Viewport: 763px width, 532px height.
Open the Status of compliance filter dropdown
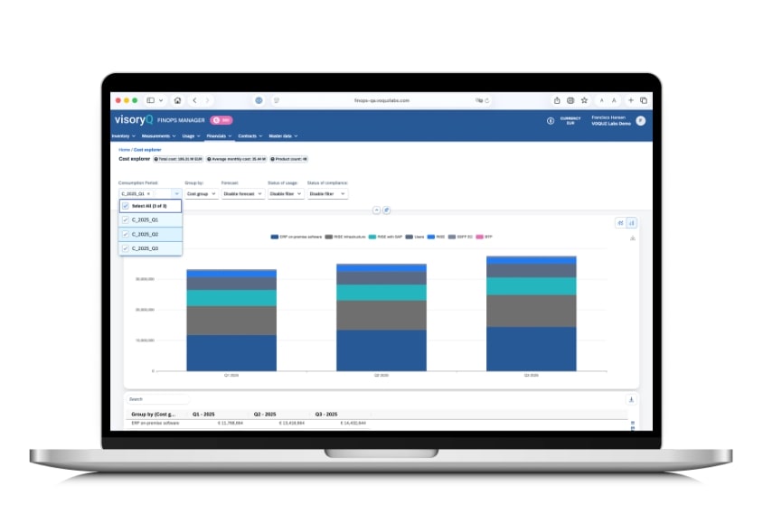327,194
